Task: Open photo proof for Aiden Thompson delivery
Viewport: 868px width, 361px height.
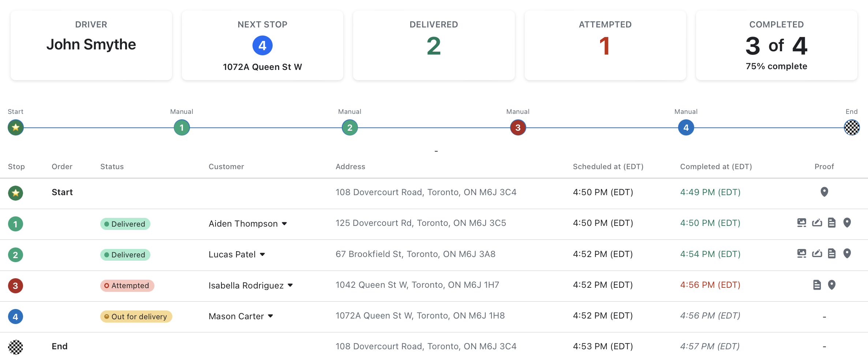Action: [x=802, y=223]
